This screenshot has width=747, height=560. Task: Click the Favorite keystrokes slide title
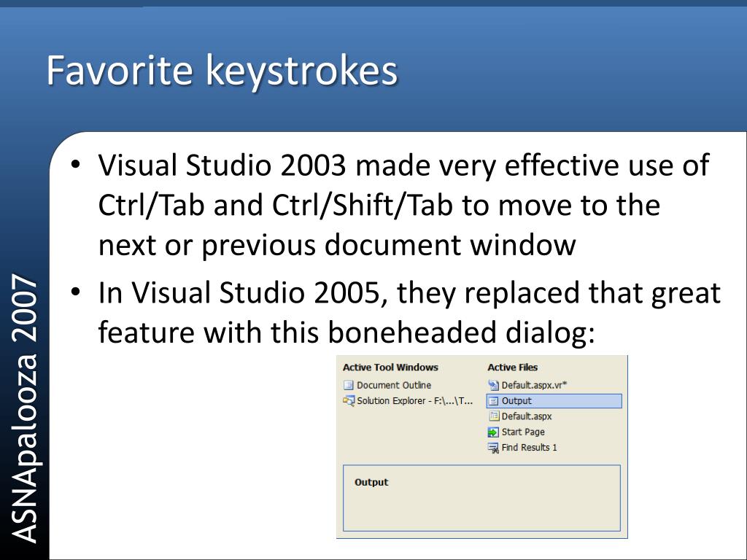tap(222, 71)
